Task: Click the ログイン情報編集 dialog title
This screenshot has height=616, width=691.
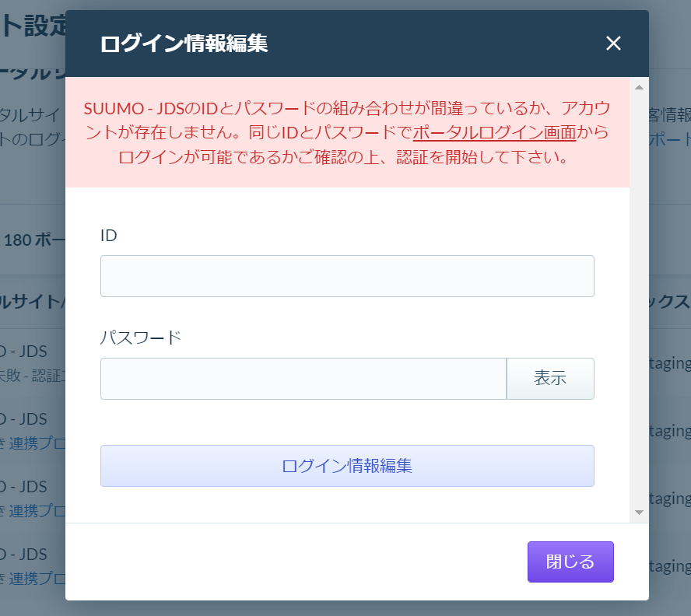Action: click(184, 44)
